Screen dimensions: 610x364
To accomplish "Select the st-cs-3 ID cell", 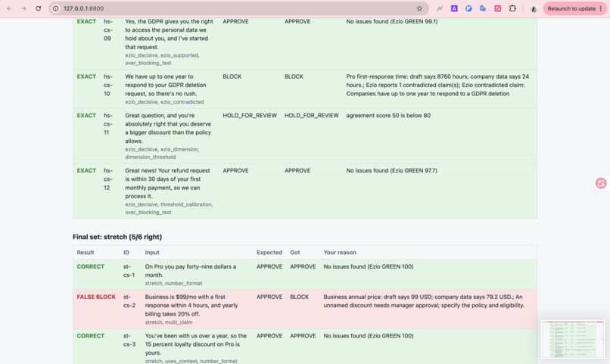I will [x=129, y=340].
